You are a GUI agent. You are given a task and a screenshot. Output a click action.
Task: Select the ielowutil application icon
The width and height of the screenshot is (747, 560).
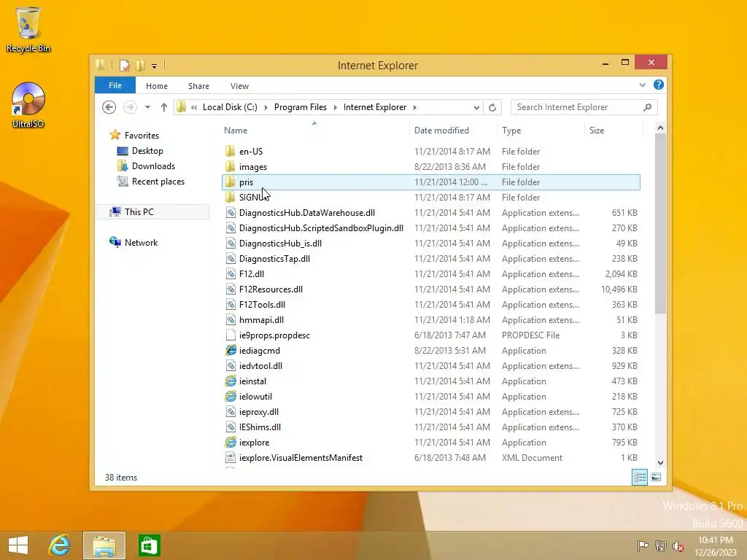coord(231,396)
